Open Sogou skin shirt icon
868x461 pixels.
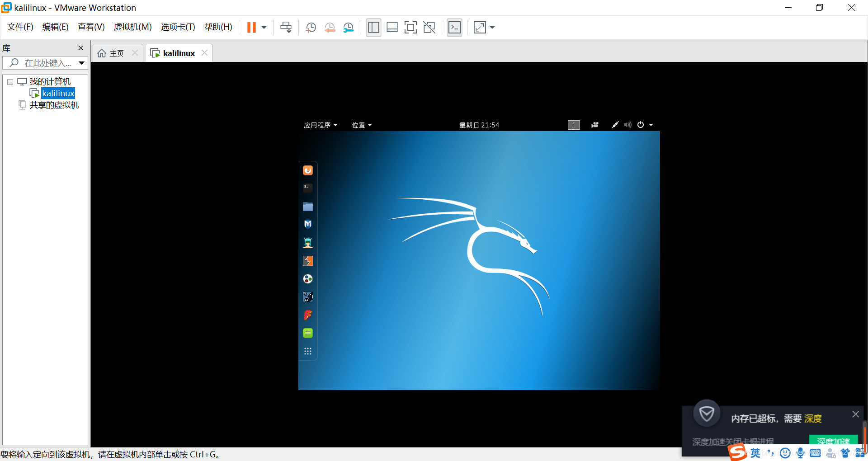click(845, 453)
